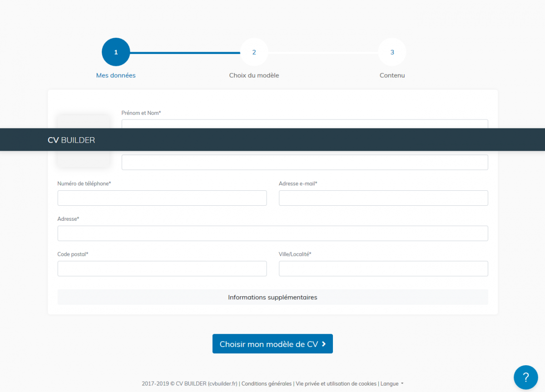Switch to the "Choix du modèle" label
Screen dimensions: 545x392
pos(254,75)
